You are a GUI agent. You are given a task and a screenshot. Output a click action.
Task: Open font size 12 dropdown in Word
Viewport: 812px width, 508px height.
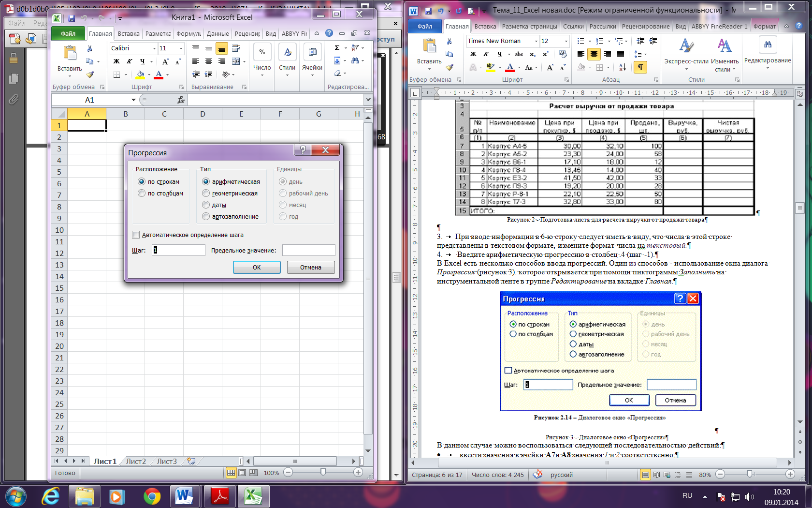click(x=566, y=41)
